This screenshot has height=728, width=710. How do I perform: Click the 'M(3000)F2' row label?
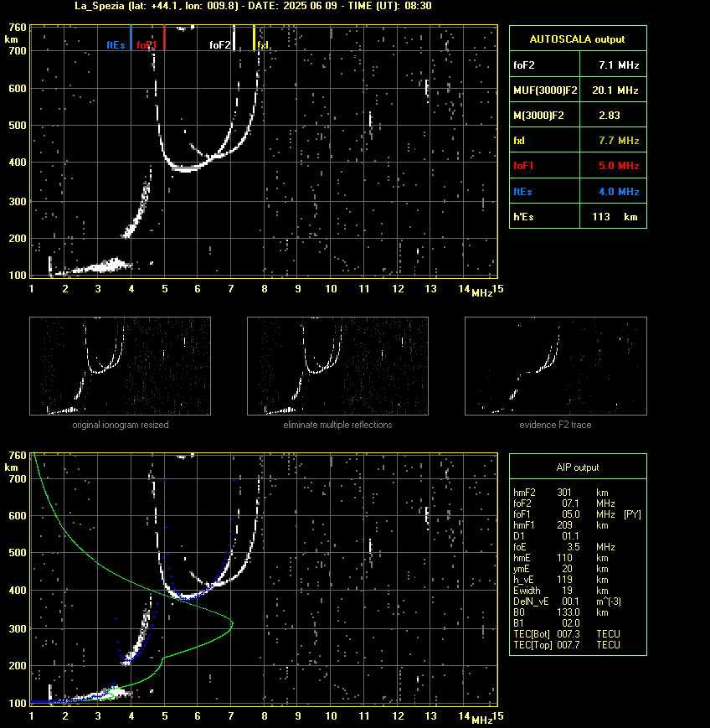[x=538, y=115]
